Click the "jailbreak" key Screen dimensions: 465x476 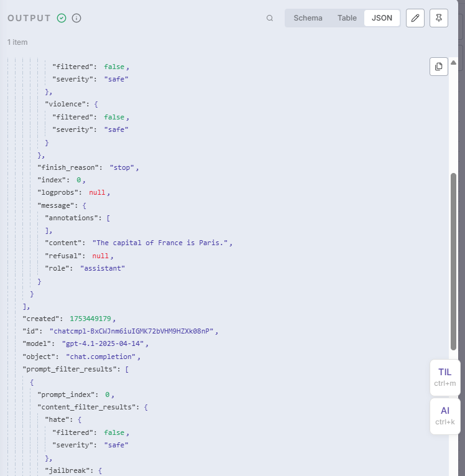[67, 470]
